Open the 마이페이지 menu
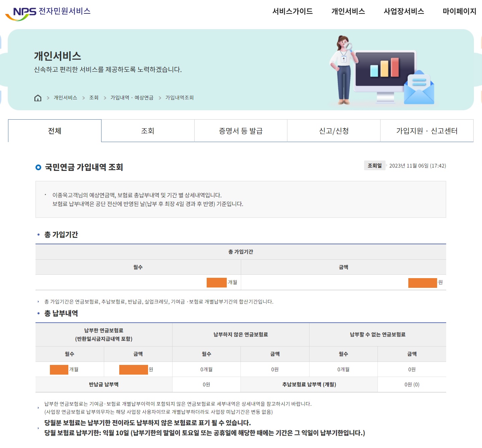 point(460,11)
